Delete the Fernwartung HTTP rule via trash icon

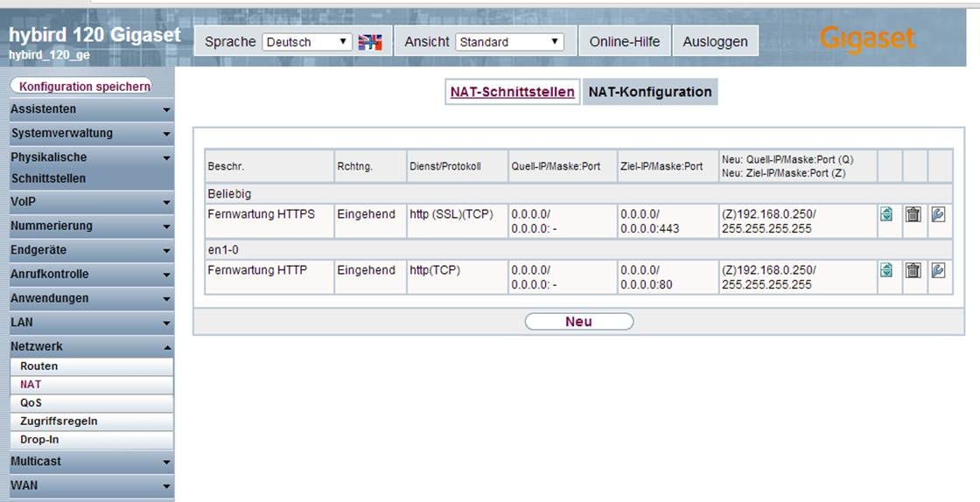[x=913, y=270]
